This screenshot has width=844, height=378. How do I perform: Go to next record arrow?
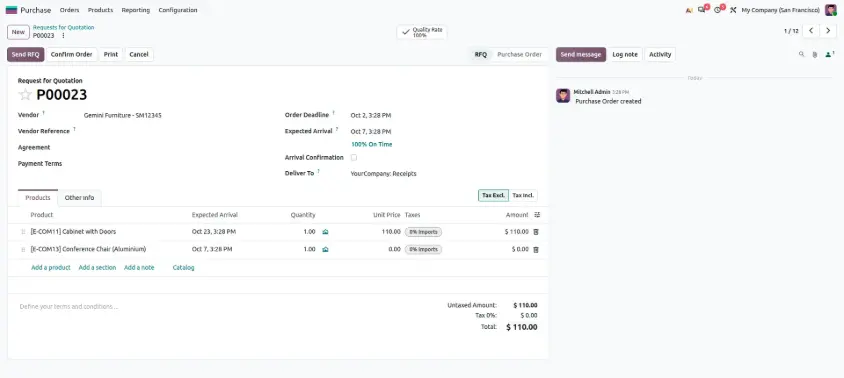click(828, 31)
